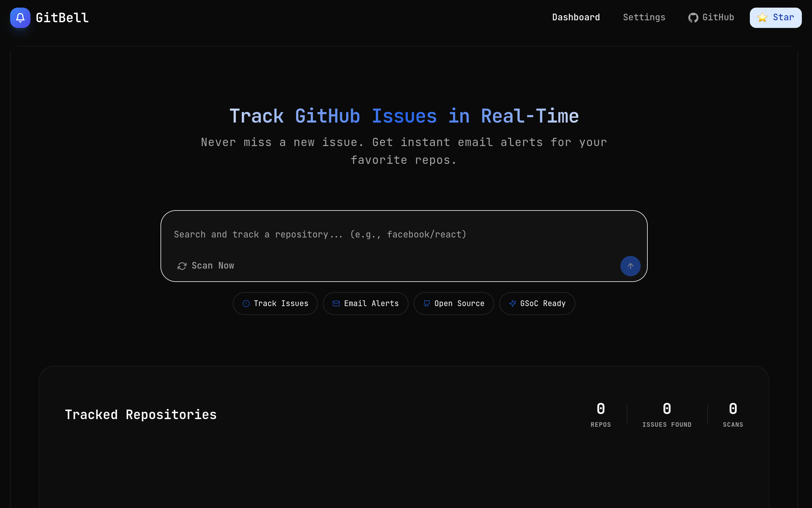
Task: Click the Email Alerts pill
Action: 365,304
